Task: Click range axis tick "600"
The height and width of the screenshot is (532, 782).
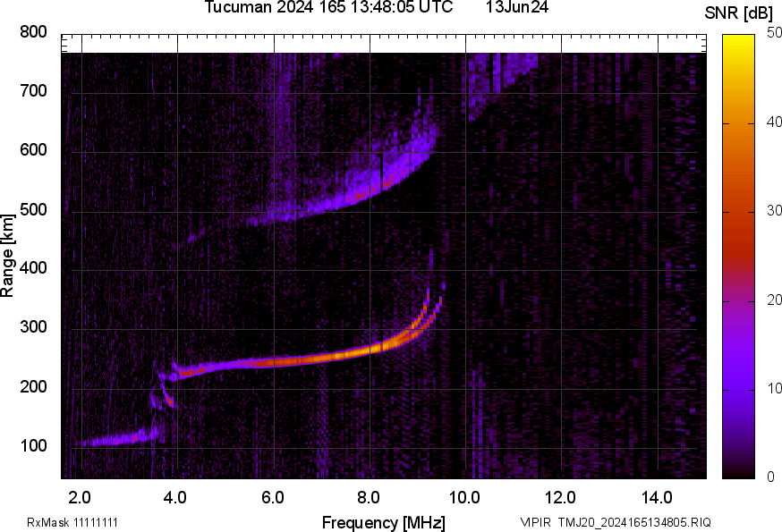Action: coord(33,150)
